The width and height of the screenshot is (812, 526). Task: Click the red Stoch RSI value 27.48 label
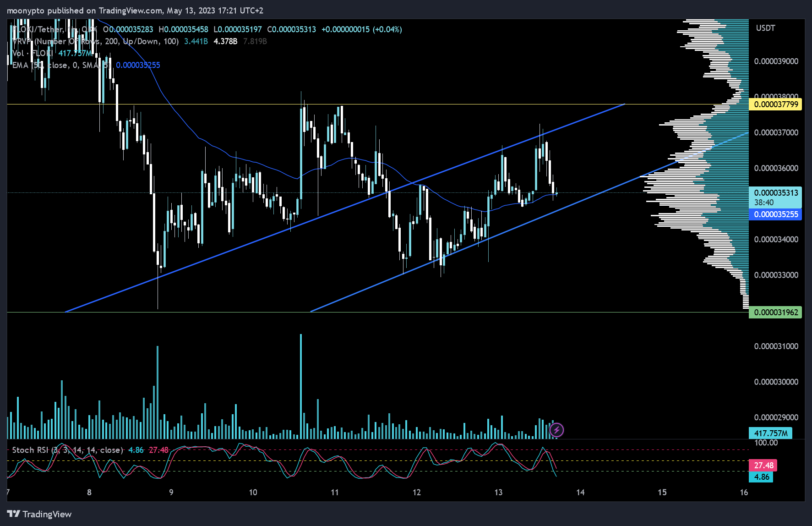763,466
